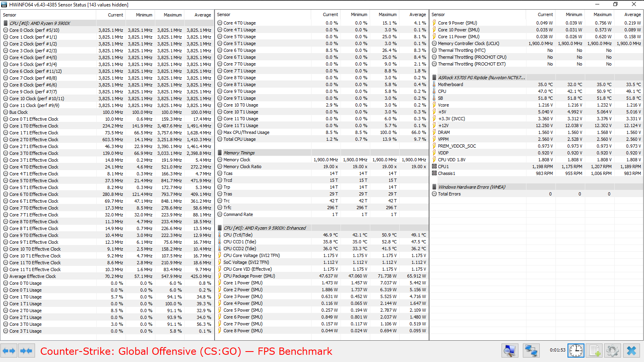
Task: Click the Maximum column header above Core 4 T0 Usage
Action: (x=388, y=14)
